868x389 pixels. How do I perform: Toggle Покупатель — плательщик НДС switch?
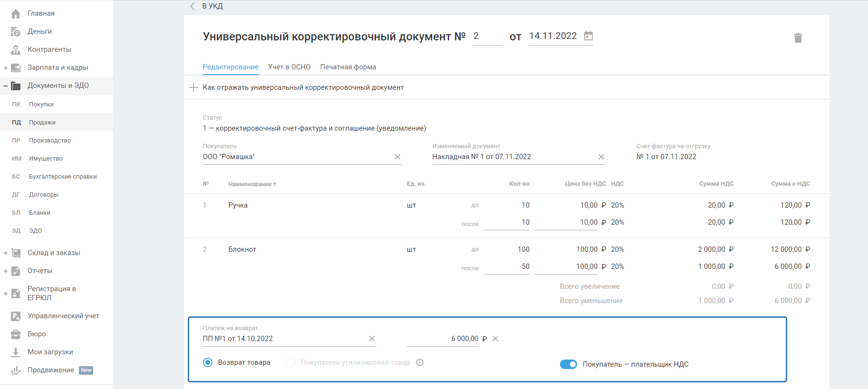click(x=568, y=364)
